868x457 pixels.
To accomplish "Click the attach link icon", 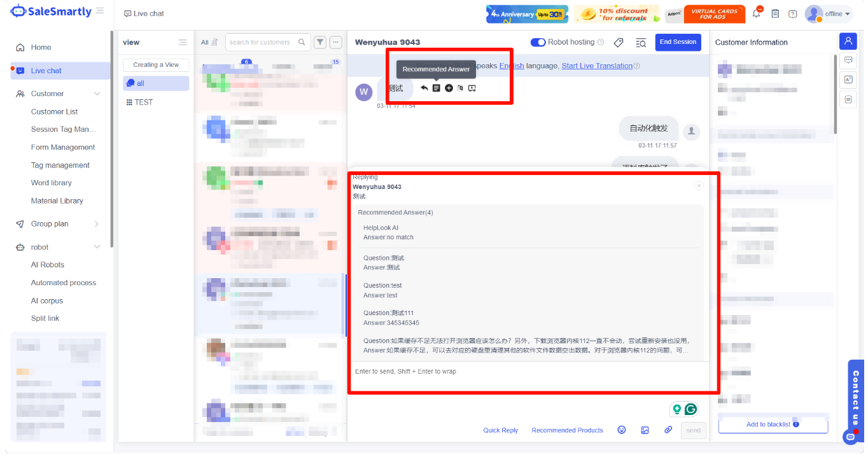I will pyautogui.click(x=668, y=430).
